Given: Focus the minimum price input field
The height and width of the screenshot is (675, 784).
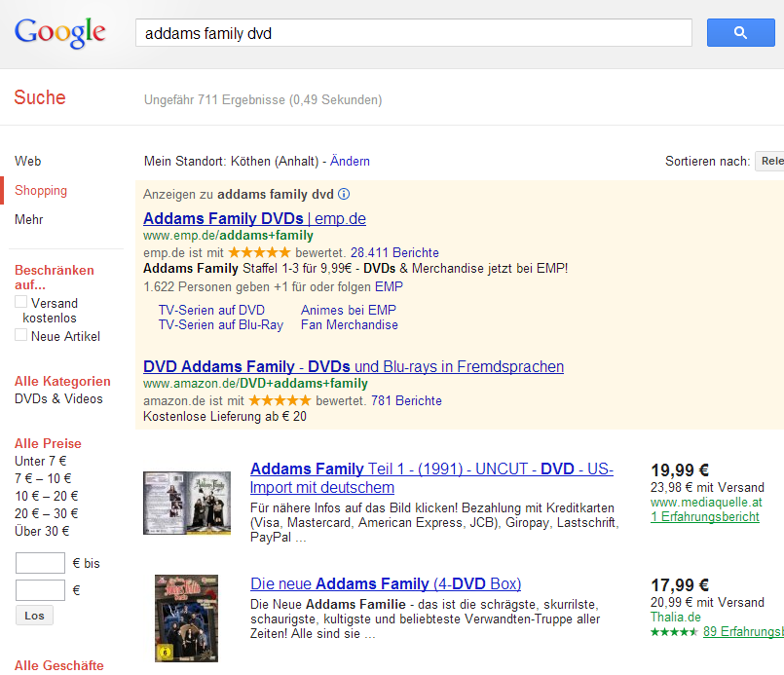Looking at the screenshot, I should click(40, 563).
